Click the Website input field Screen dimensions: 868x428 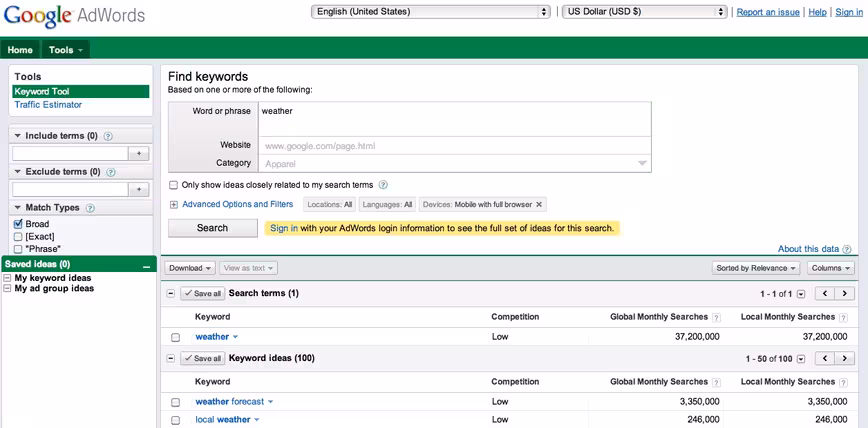tap(454, 146)
